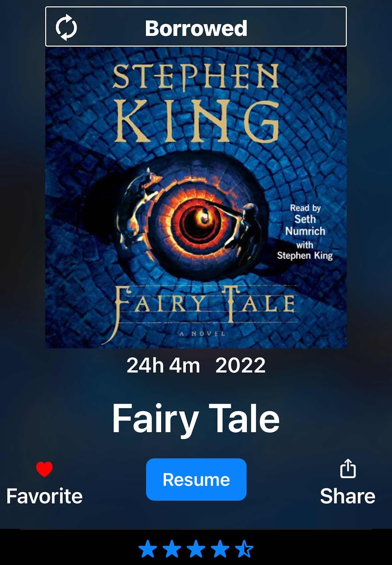
Task: Click the 2022 release year
Action: click(240, 365)
